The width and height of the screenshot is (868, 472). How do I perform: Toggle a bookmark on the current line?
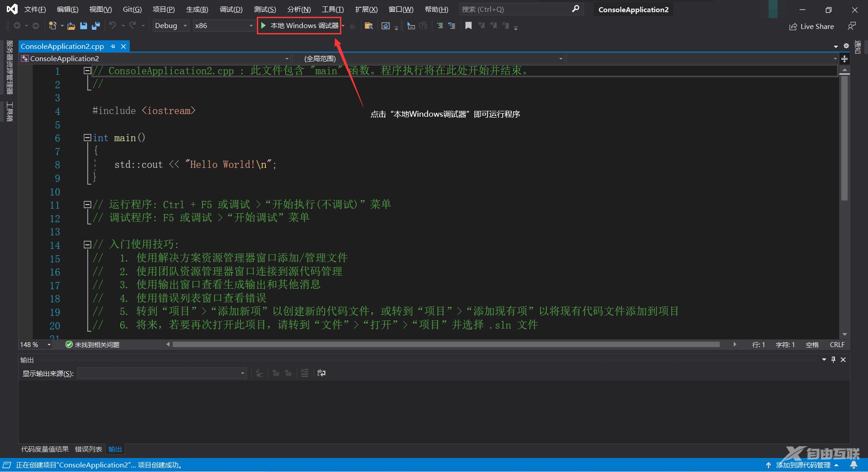pos(468,26)
